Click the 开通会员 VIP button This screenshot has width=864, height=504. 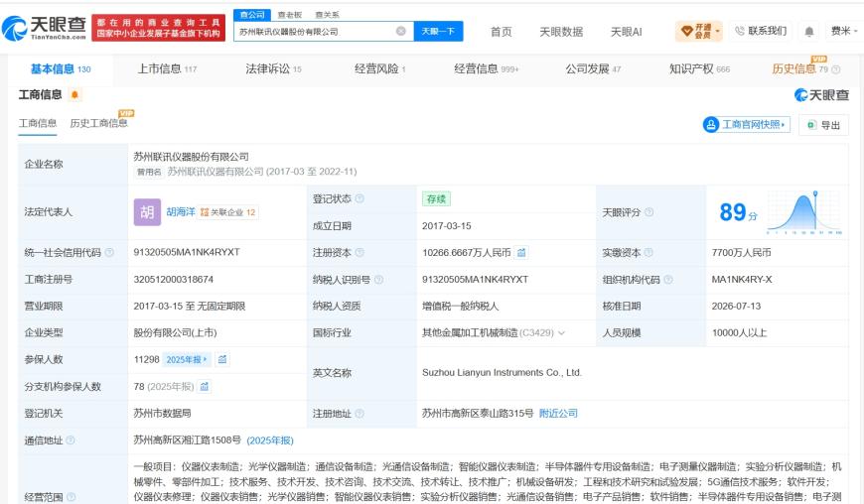[x=699, y=32]
